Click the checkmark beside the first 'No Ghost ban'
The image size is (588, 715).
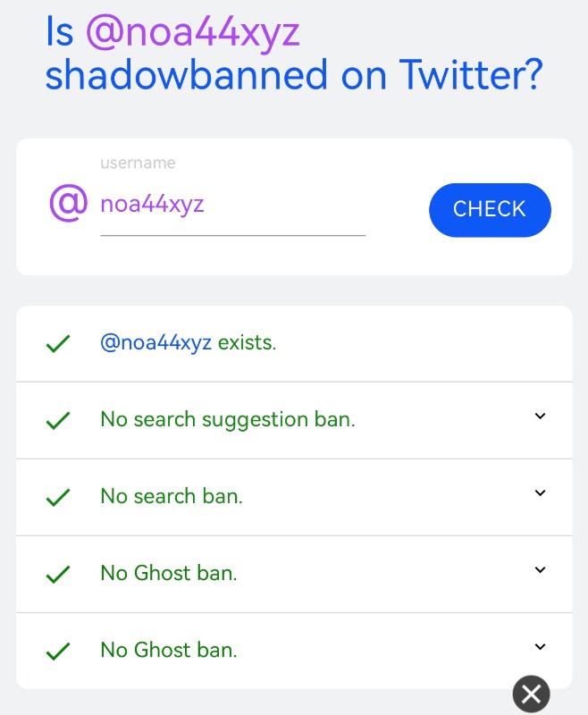[58, 574]
